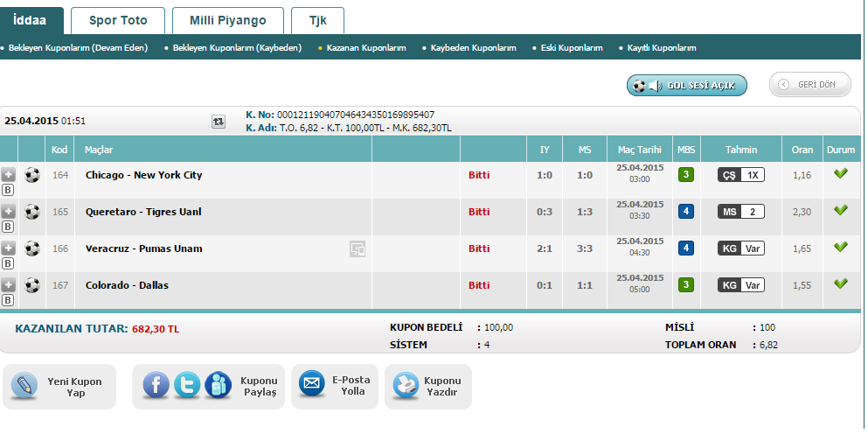Click the live screen icon in Veracruz row
Image resolution: width=868 pixels, height=434 pixels.
358,248
